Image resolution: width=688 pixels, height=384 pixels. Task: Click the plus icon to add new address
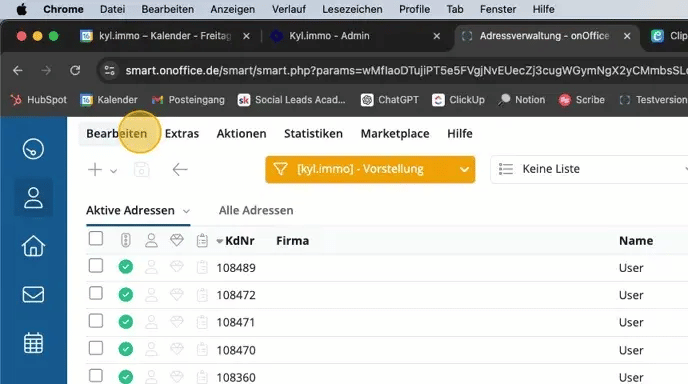tap(95, 169)
